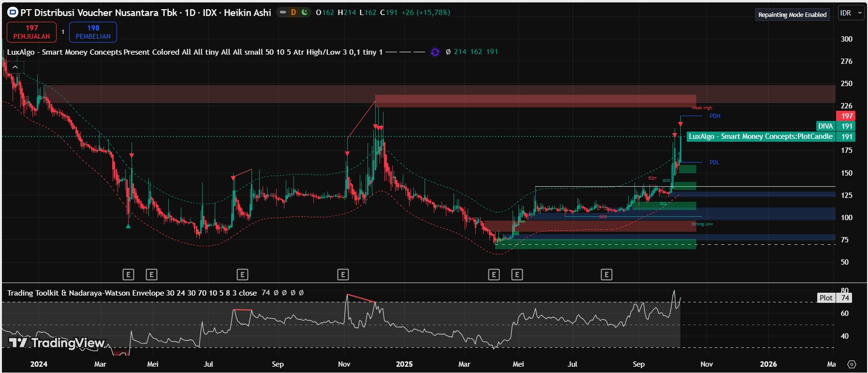
Task: Click the red 197 price tag on axis
Action: tap(846, 116)
